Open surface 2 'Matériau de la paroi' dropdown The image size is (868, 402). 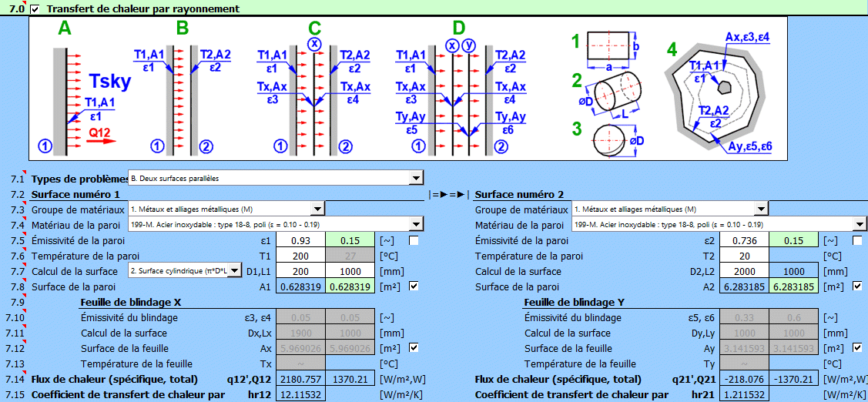[860, 224]
